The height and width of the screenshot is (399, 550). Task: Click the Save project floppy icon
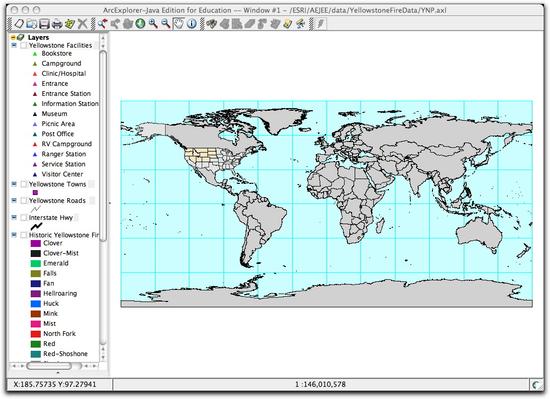[x=44, y=24]
